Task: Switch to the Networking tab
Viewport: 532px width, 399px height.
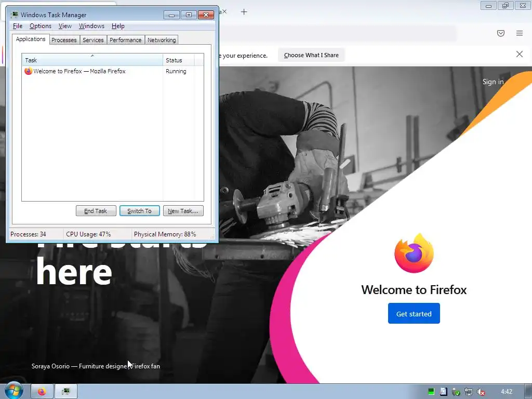Action: (162, 40)
